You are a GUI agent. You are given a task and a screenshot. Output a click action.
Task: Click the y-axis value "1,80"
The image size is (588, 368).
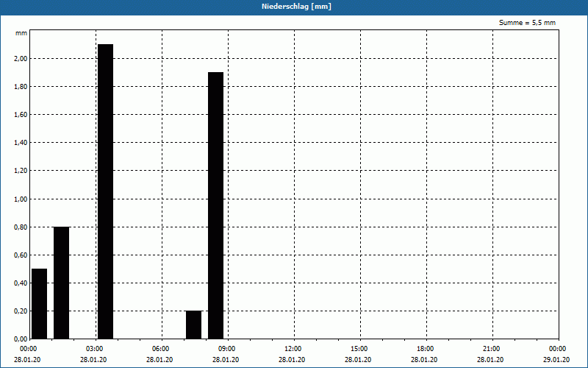[21, 87]
